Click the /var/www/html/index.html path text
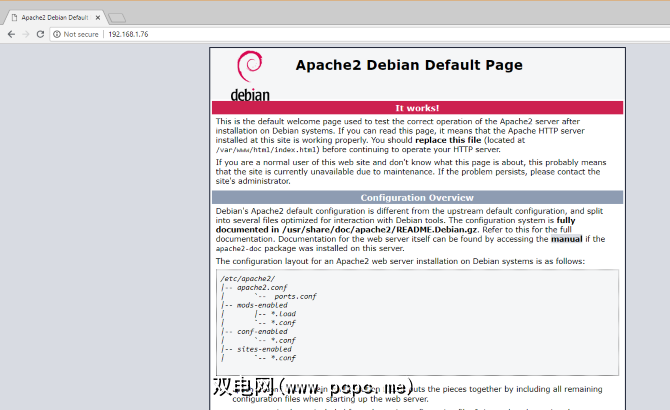Screen dimensions: 670x410 coord(256,149)
